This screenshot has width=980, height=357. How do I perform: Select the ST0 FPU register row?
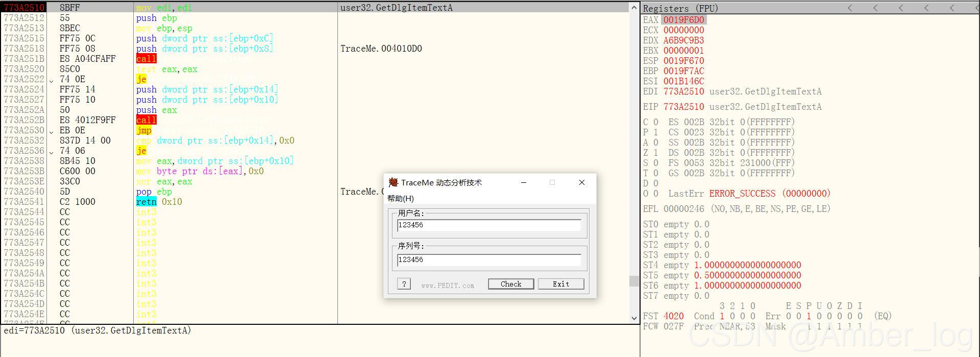pos(676,224)
